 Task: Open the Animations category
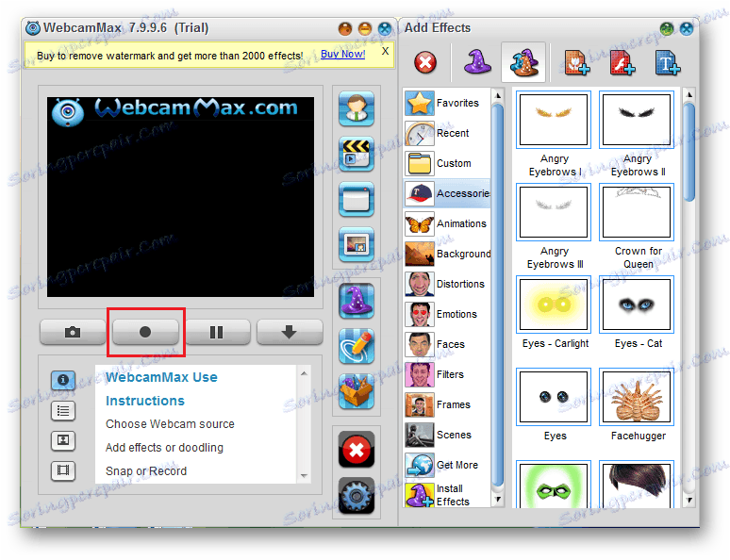click(447, 224)
